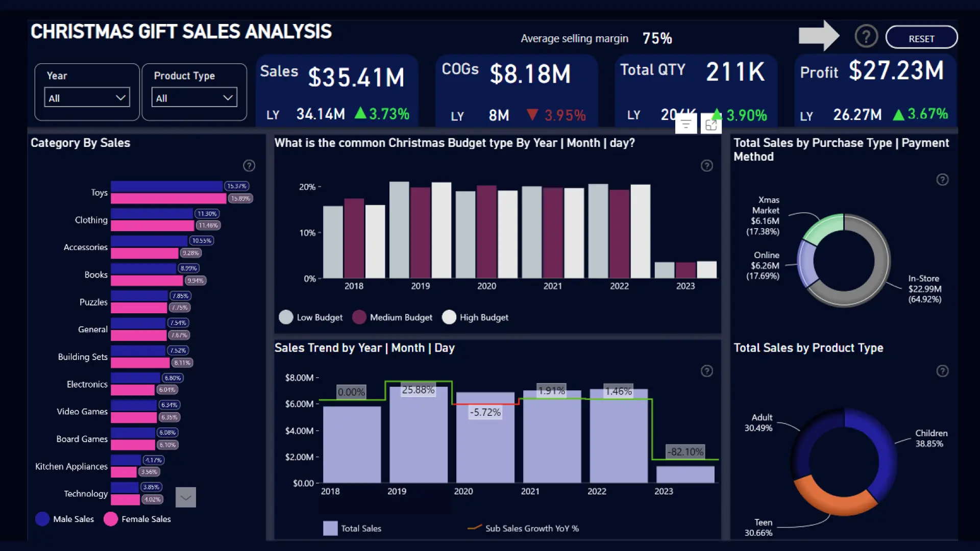Screen dimensions: 980x551
Task: Select the 2020 Medium Budget bar
Action: click(486, 232)
